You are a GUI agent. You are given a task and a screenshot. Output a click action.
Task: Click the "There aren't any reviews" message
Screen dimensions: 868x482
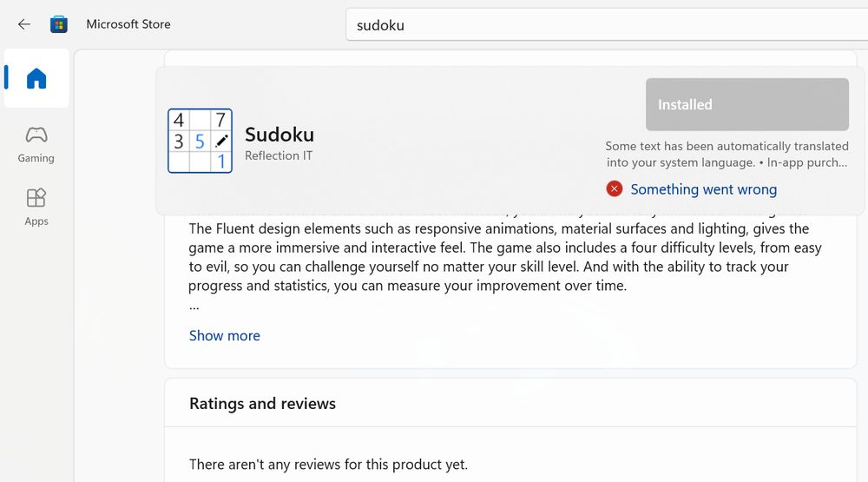tap(328, 465)
